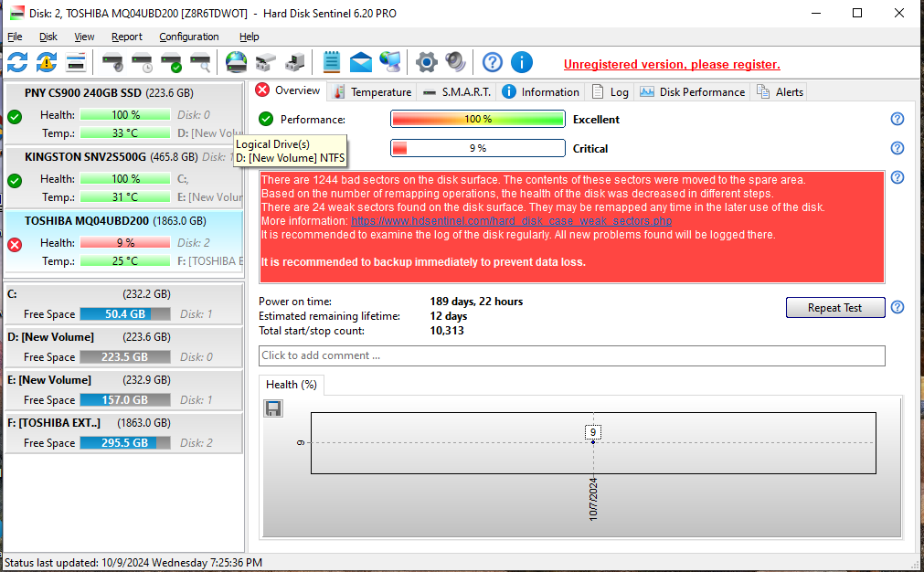Click 'Unregistered version, please register' link
The height and width of the screenshot is (572, 924).
pyautogui.click(x=672, y=64)
